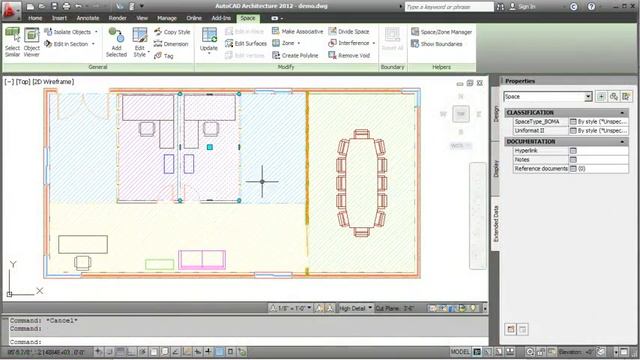Collapse the DOCUMENTATION section
The width and height of the screenshot is (640, 360).
tap(622, 142)
